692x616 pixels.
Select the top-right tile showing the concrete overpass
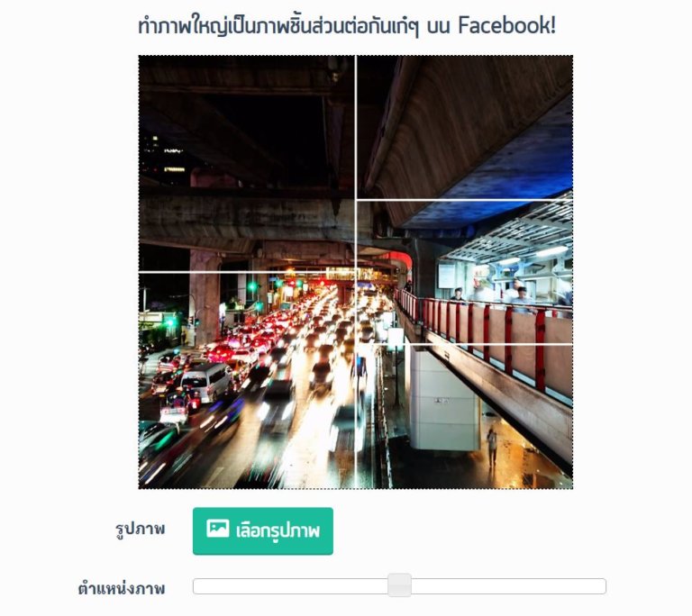click(465, 127)
